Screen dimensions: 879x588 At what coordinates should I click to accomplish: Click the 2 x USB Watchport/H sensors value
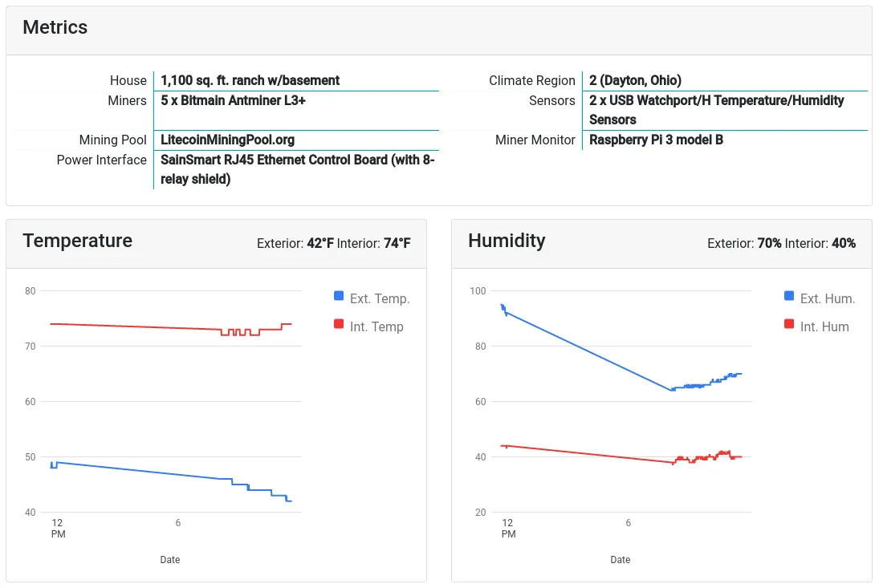pyautogui.click(x=716, y=111)
